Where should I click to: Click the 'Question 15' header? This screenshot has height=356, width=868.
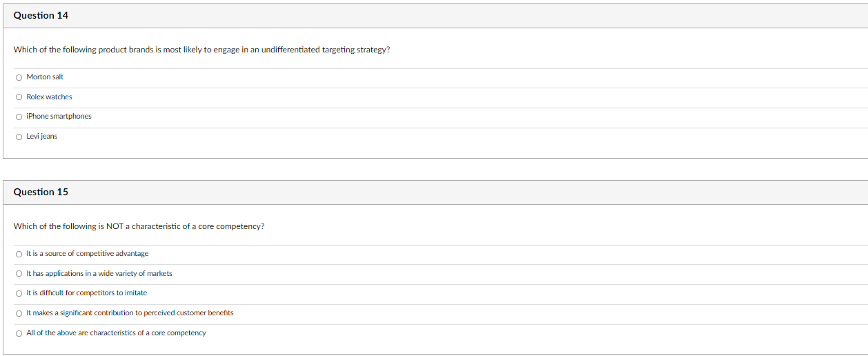(x=41, y=192)
